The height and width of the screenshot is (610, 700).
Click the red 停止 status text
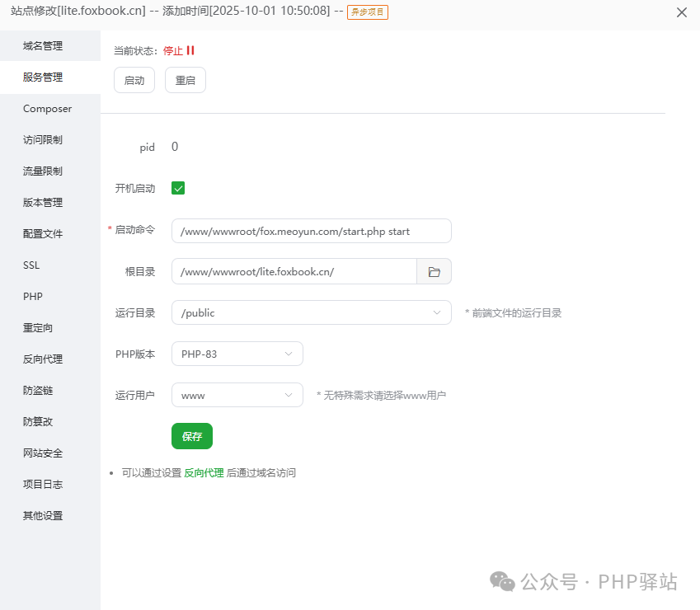click(173, 50)
